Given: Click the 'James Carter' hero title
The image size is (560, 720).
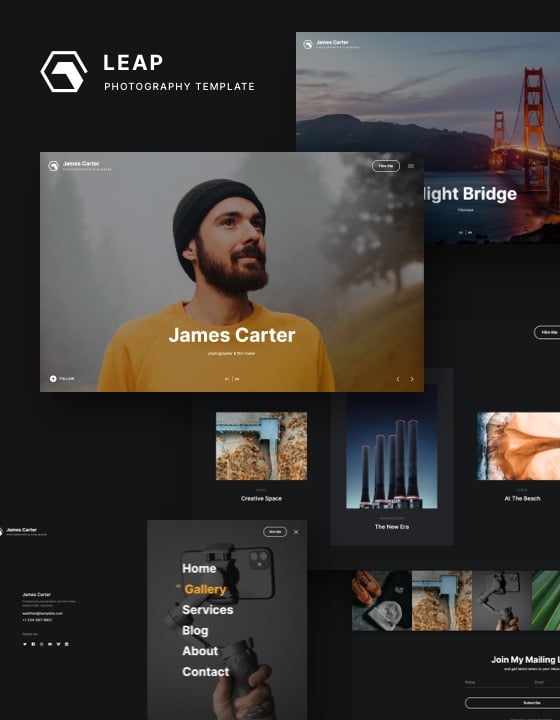Looking at the screenshot, I should (232, 335).
